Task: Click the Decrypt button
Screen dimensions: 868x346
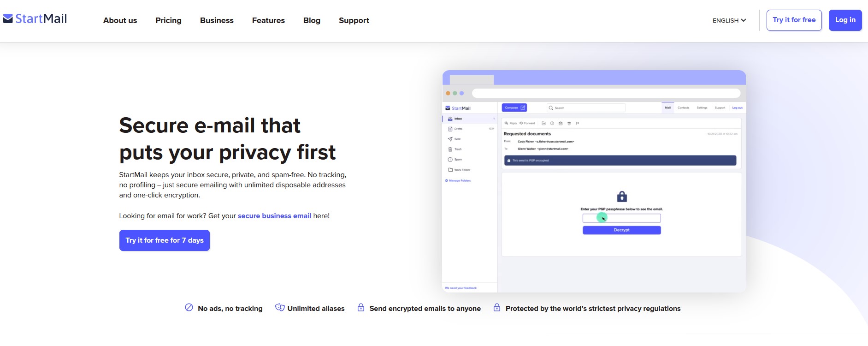Action: [621, 230]
